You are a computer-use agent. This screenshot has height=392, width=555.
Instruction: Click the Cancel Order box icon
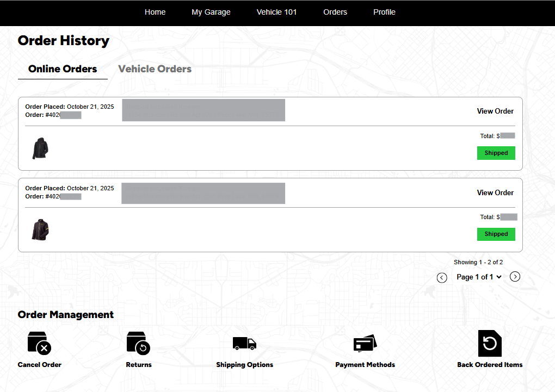(x=39, y=343)
